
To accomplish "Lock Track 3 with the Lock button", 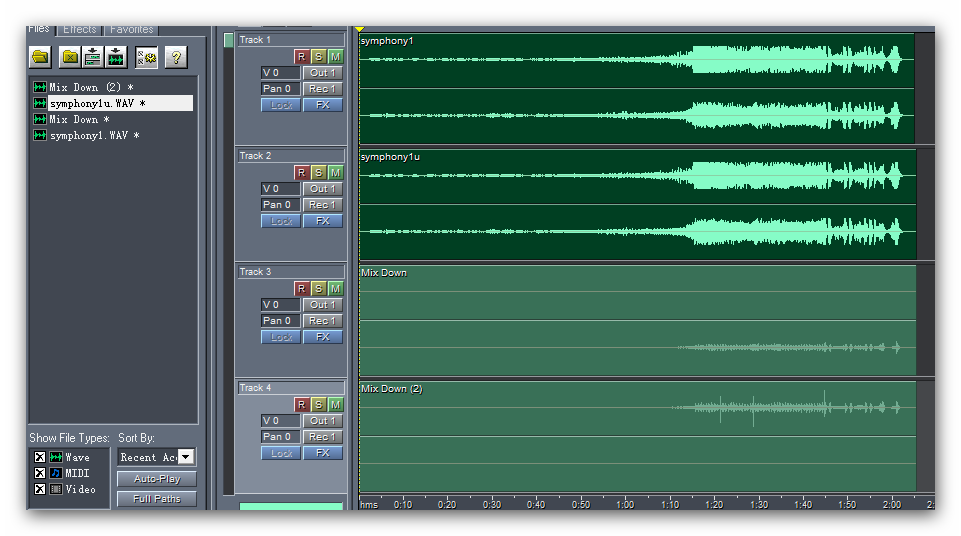I will point(281,337).
